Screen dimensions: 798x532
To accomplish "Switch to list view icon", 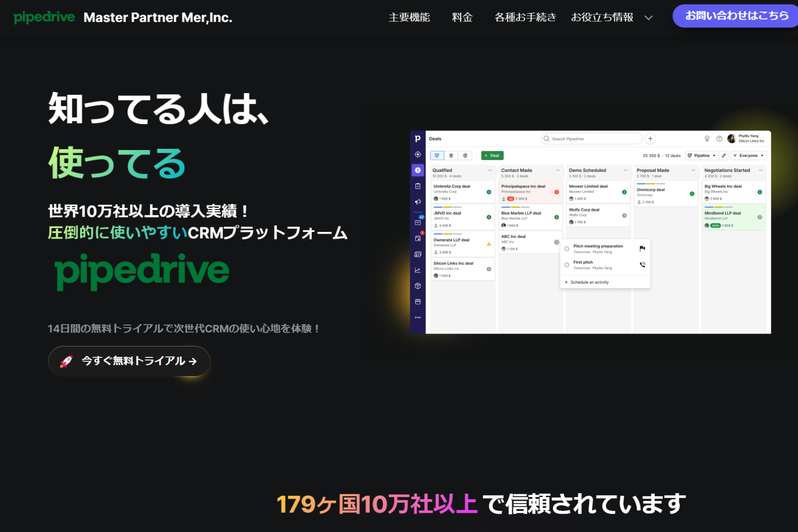I will [451, 155].
